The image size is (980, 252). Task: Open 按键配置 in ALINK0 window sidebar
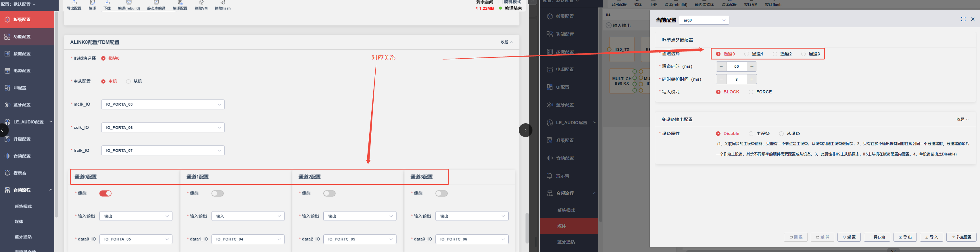tap(27, 54)
